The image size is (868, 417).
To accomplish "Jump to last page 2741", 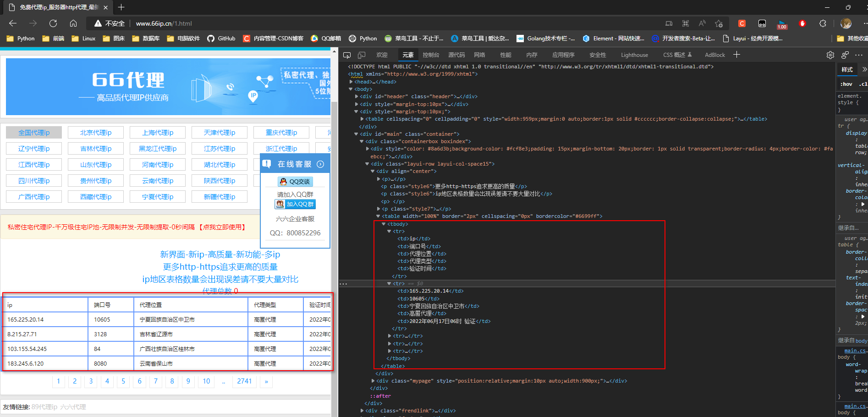I will click(x=244, y=381).
